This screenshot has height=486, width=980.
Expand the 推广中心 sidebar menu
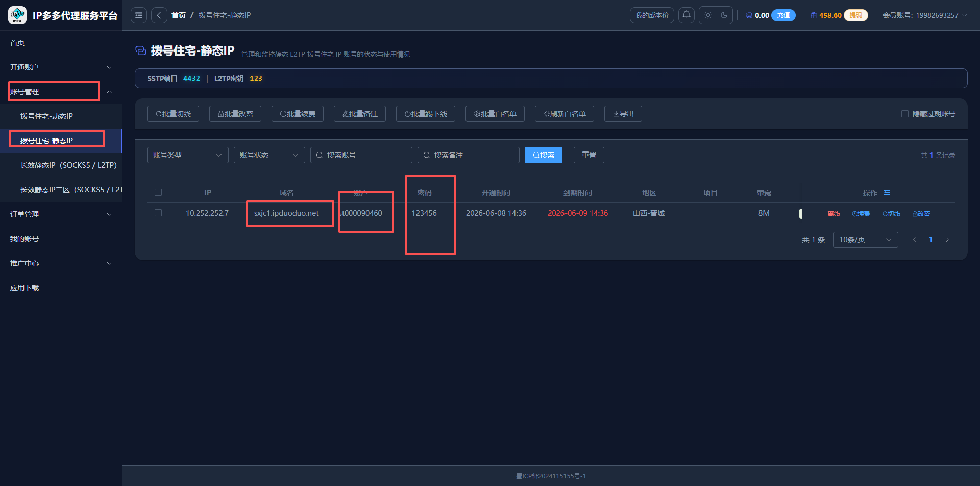click(61, 263)
